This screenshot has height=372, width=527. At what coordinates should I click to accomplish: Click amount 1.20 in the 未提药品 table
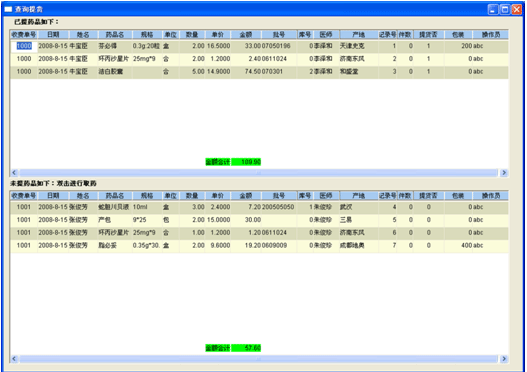(246, 233)
